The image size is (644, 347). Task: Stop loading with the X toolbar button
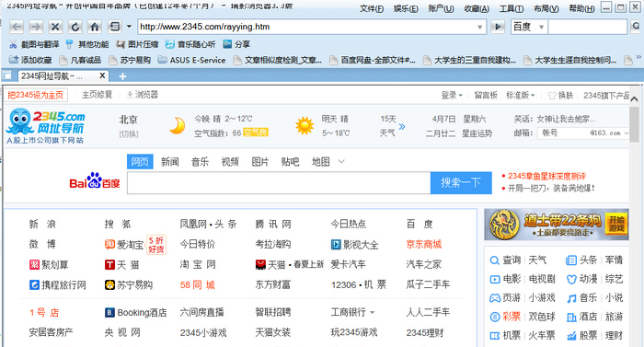[x=55, y=27]
